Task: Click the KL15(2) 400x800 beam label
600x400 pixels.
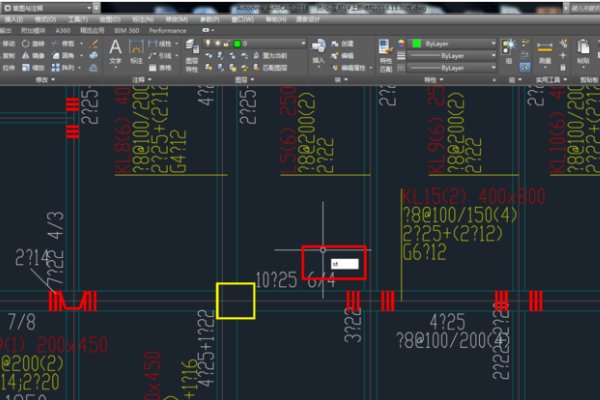Action: pyautogui.click(x=474, y=196)
